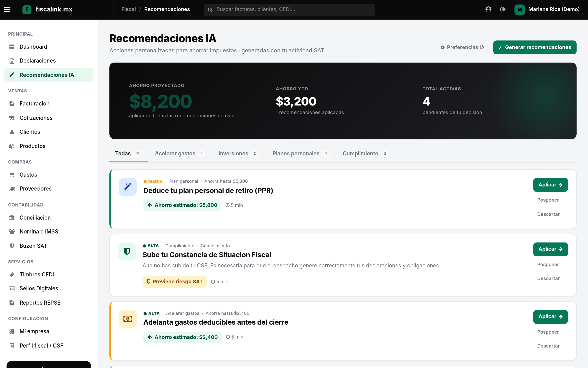Show the Cumplimiento tab
Viewport: 588px width, 368px height.
366,154
